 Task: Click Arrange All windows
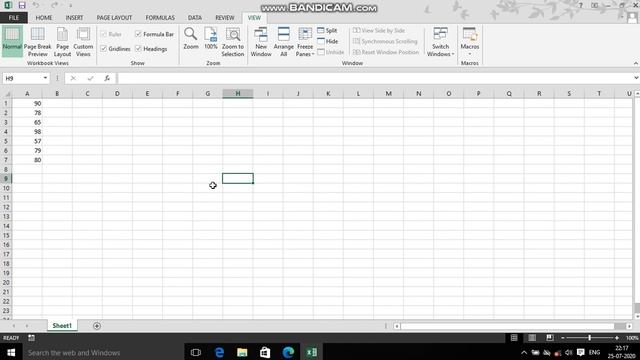284,42
